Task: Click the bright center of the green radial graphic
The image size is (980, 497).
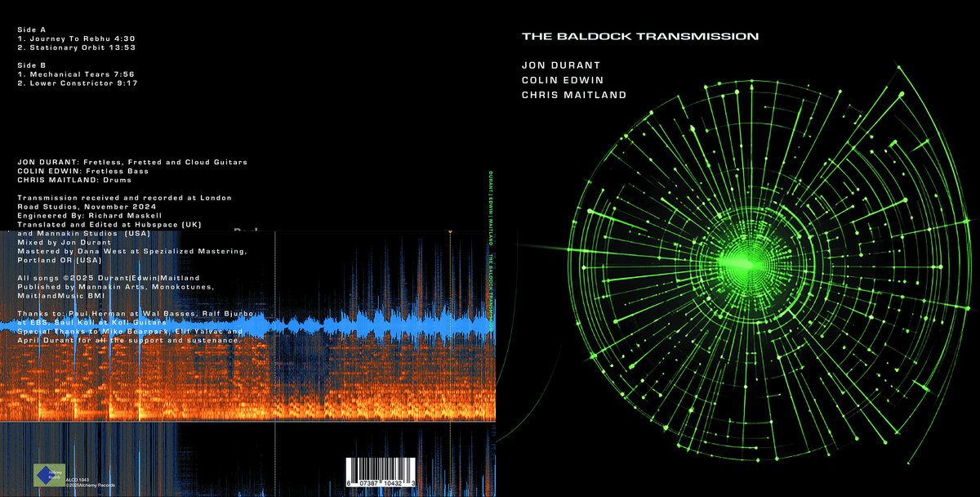Action: [739, 261]
